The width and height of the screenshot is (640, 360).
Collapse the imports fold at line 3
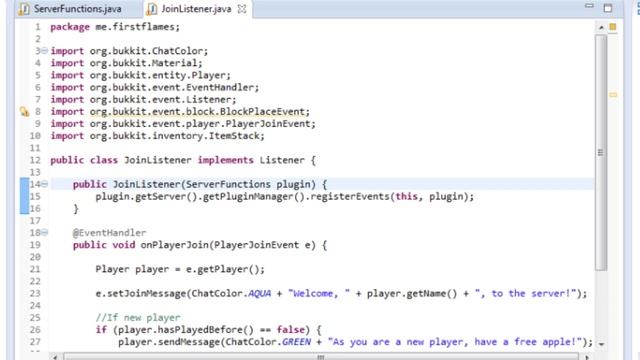(44, 51)
